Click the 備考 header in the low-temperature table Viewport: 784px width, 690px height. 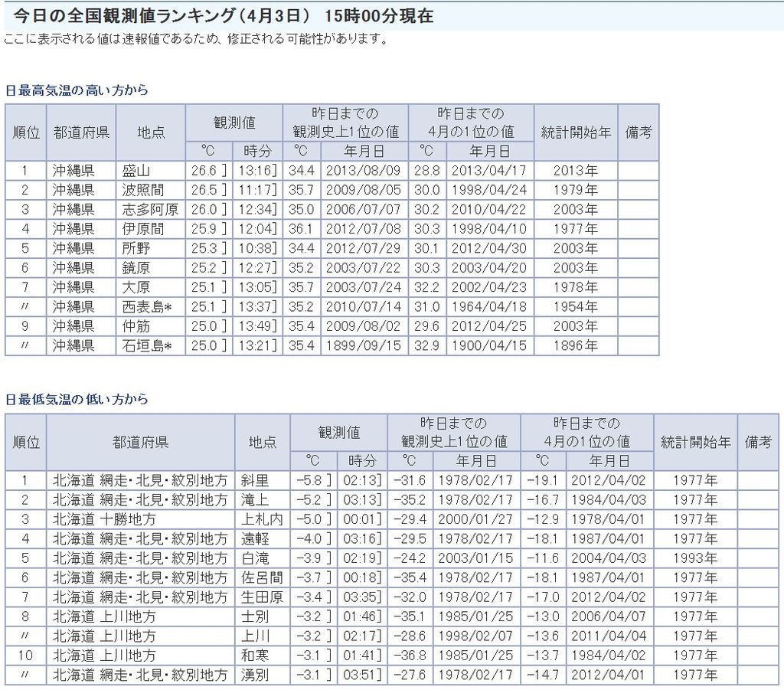tap(758, 442)
